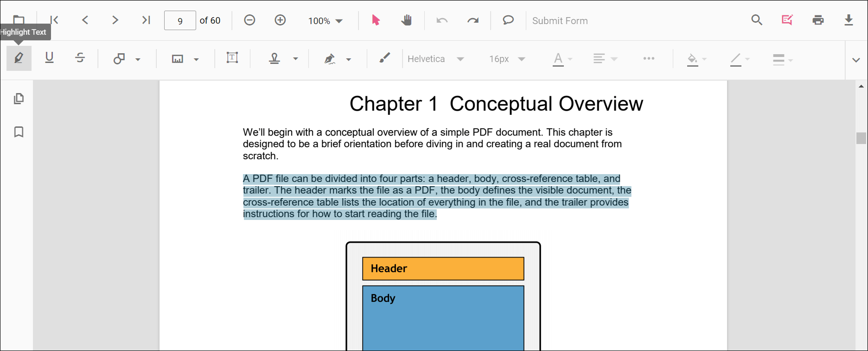Click the highlighted paragraph about PDF parts
The height and width of the screenshot is (351, 868).
[437, 196]
